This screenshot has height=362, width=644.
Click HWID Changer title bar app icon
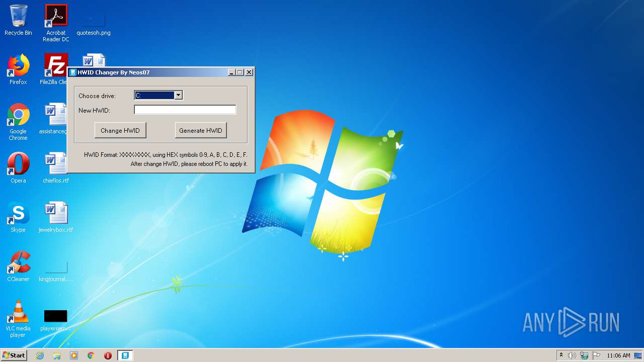tap(73, 72)
